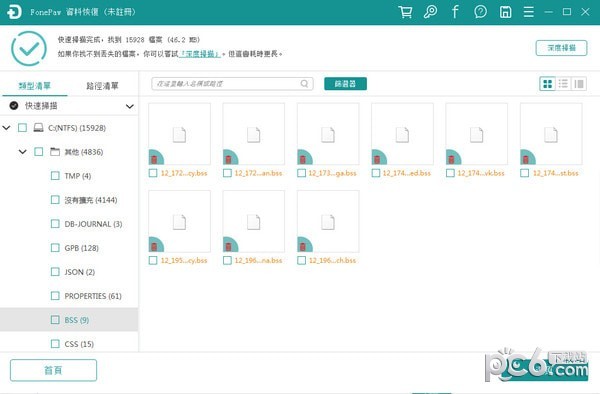Click the 深度掃描 button

point(561,48)
